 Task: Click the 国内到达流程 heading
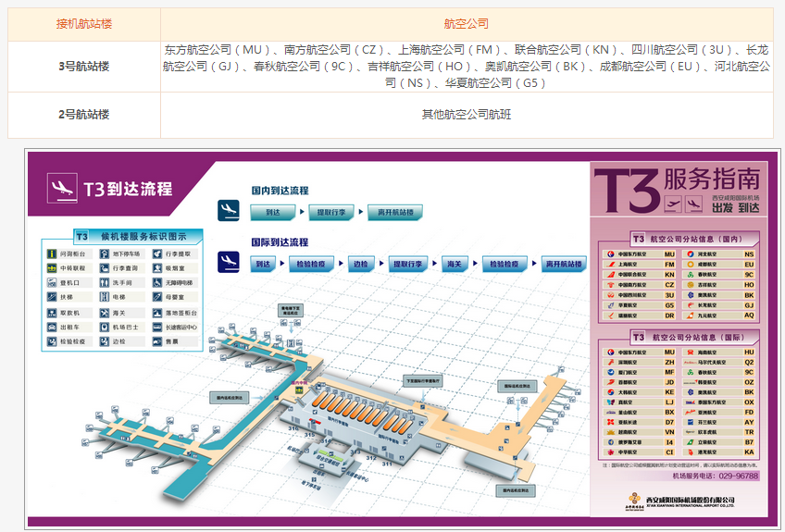pos(280,191)
